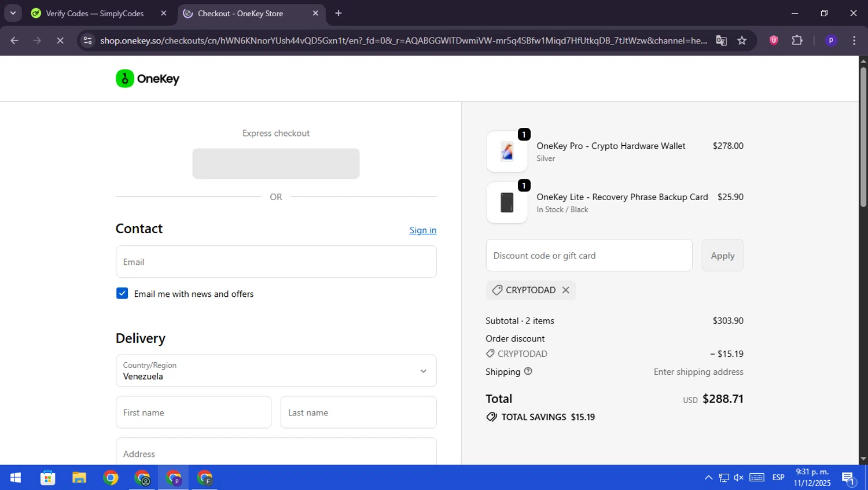Open the Windows Start menu
The image size is (868, 490).
pyautogui.click(x=16, y=478)
